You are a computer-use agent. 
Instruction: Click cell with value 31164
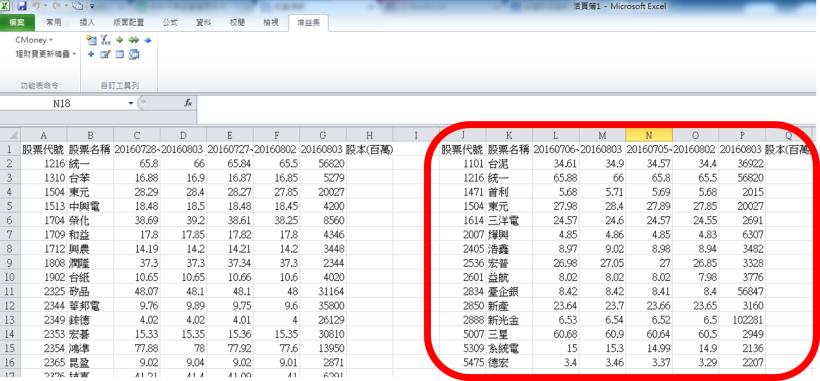pyautogui.click(x=323, y=291)
